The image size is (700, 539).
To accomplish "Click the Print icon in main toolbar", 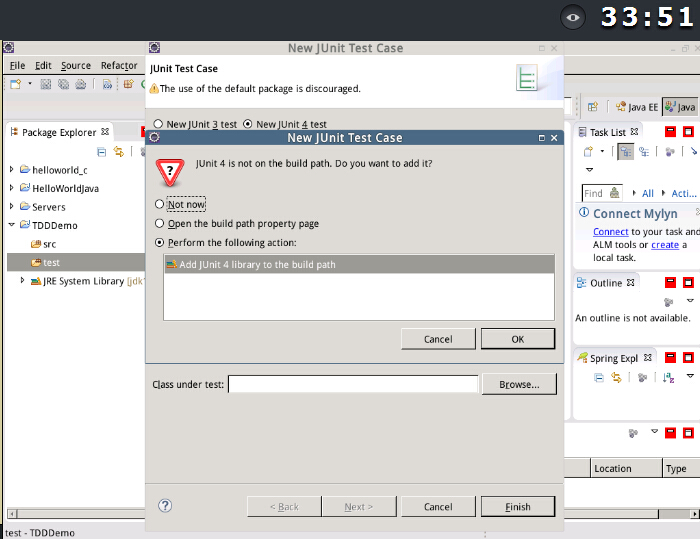I will [81, 84].
